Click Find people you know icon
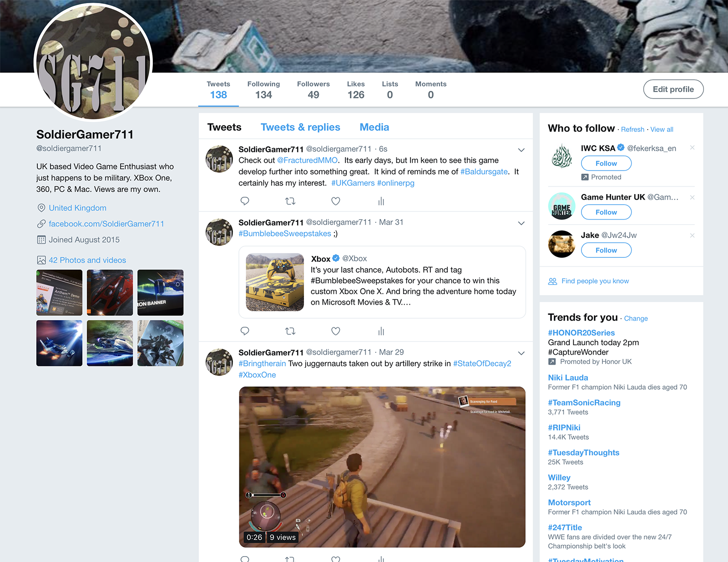Screen dimensions: 728x562 click(552, 281)
